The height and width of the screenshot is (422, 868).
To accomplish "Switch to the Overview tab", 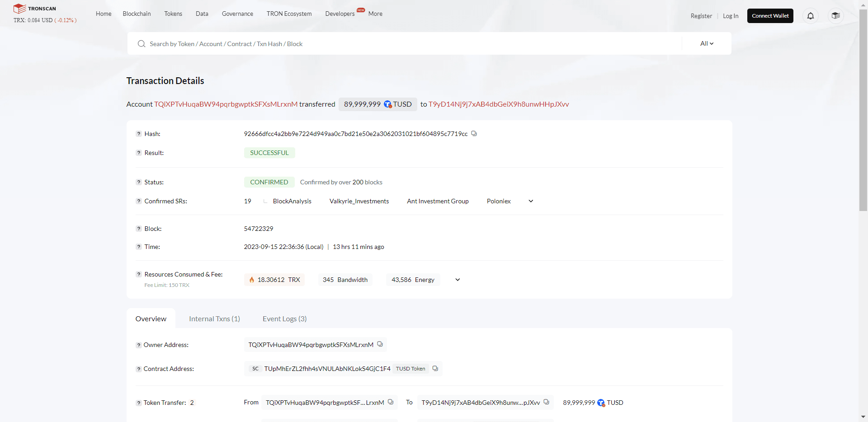I will click(151, 319).
